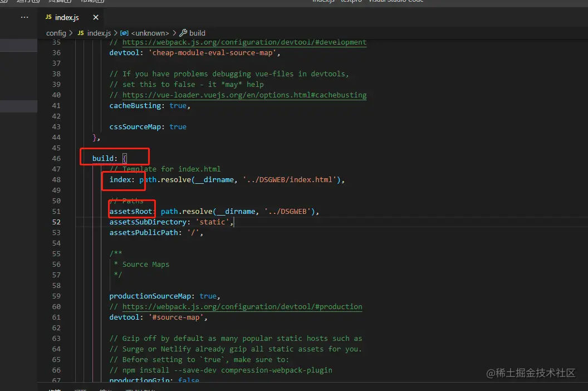Click the assetsRoot property name

click(130, 211)
